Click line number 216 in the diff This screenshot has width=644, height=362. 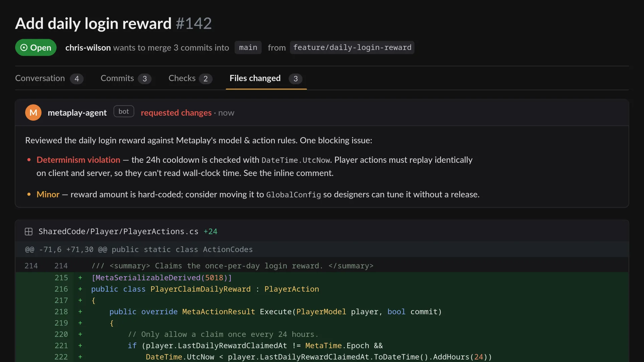61,289
